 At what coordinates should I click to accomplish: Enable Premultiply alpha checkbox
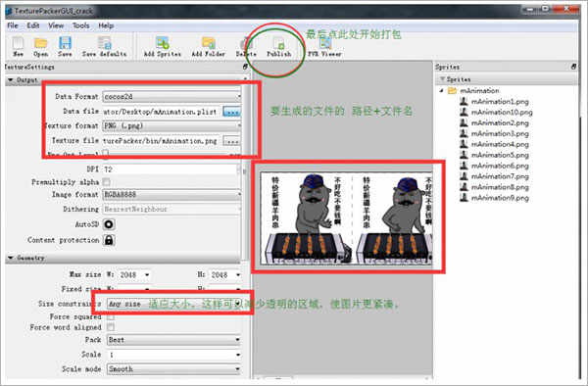click(107, 182)
